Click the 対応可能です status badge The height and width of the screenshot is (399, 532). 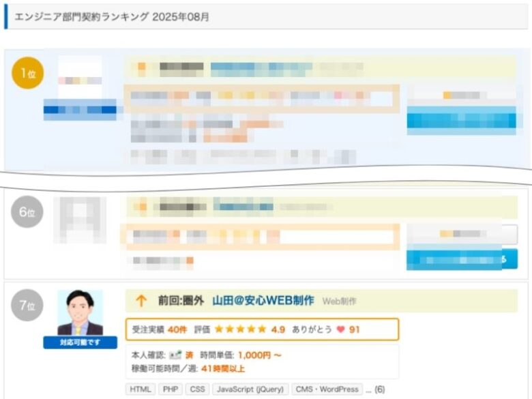(80, 342)
